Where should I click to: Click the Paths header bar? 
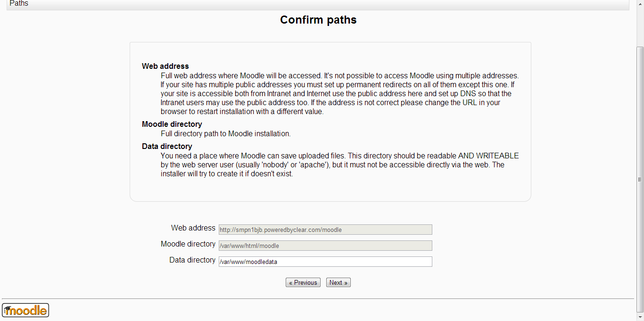coord(318,4)
